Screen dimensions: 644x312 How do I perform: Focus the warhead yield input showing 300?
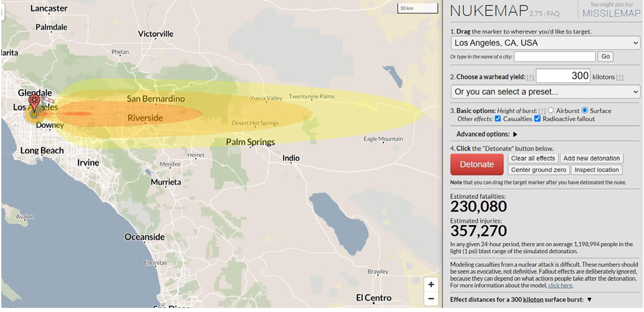[x=563, y=76]
